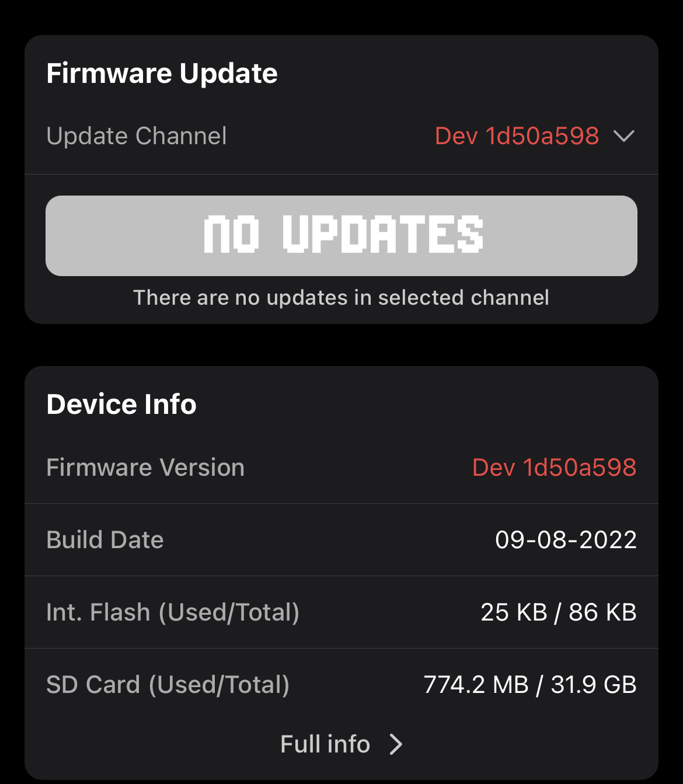Click the 25 KB / 86 KB flash value
This screenshot has width=683, height=784.
[x=558, y=612]
